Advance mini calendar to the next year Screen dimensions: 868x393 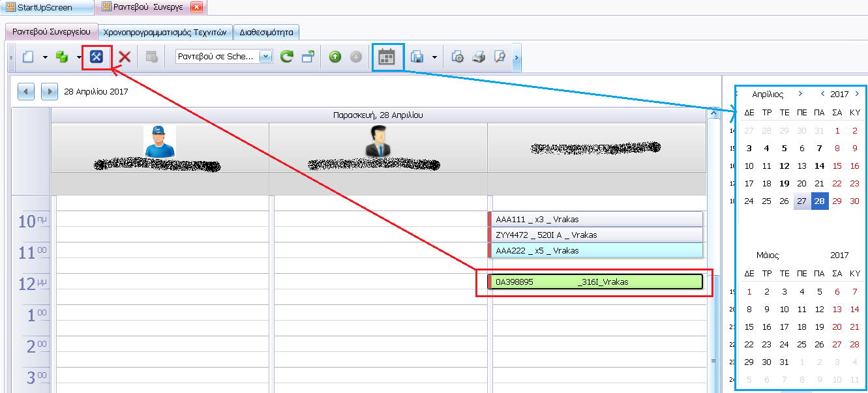(x=857, y=95)
